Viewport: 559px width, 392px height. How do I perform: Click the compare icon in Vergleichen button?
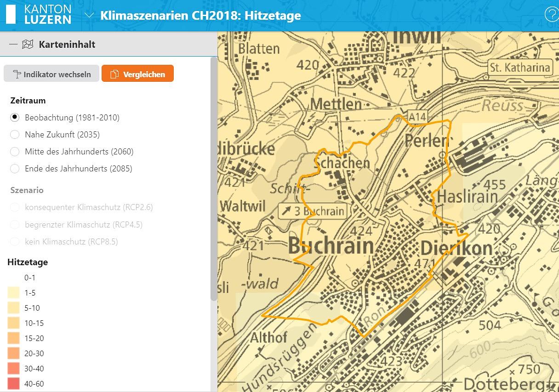[x=114, y=74]
